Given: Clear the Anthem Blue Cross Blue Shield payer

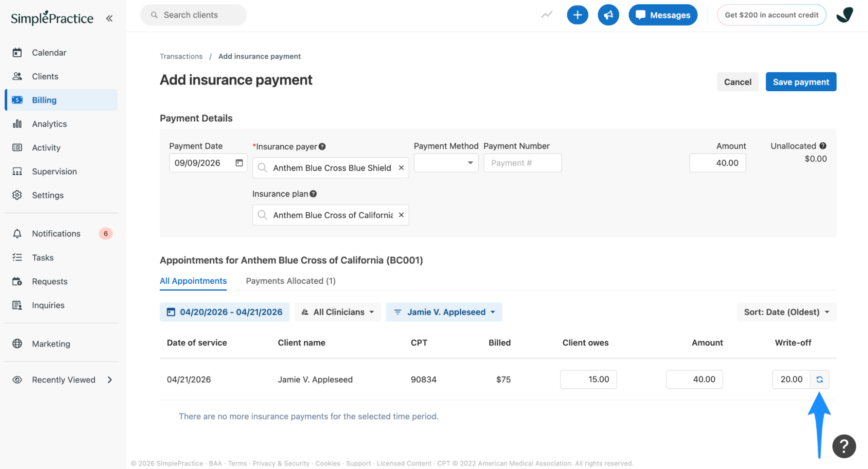Looking at the screenshot, I should (401, 168).
